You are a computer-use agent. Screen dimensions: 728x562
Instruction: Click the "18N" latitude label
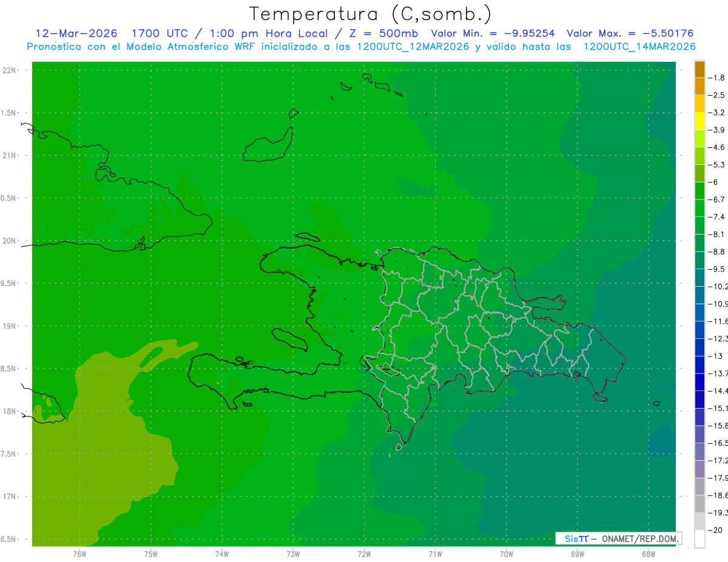(9, 411)
